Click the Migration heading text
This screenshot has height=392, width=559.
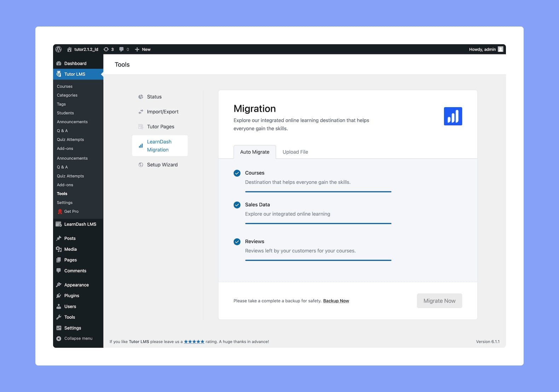coord(255,109)
